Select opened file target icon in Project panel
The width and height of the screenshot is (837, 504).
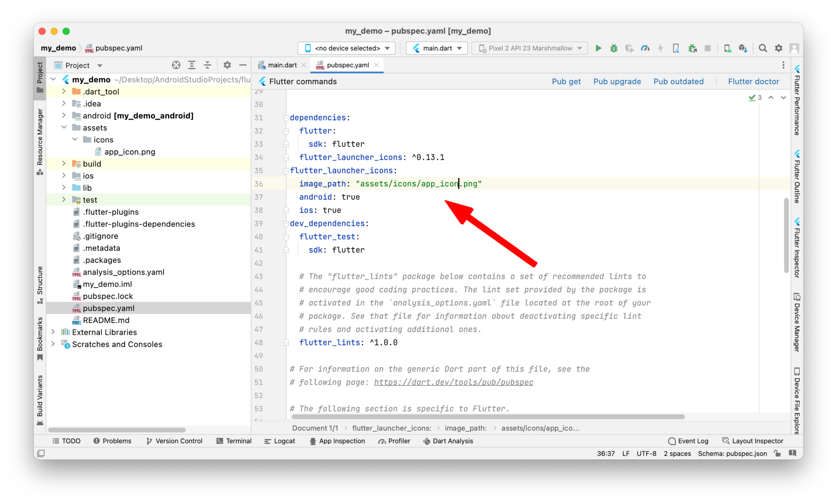pyautogui.click(x=176, y=65)
